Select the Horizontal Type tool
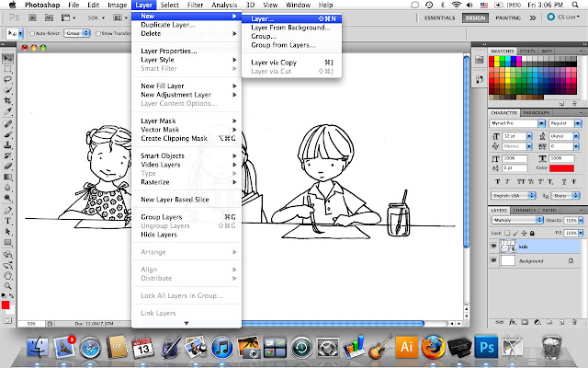The width and height of the screenshot is (588, 368). 7,221
